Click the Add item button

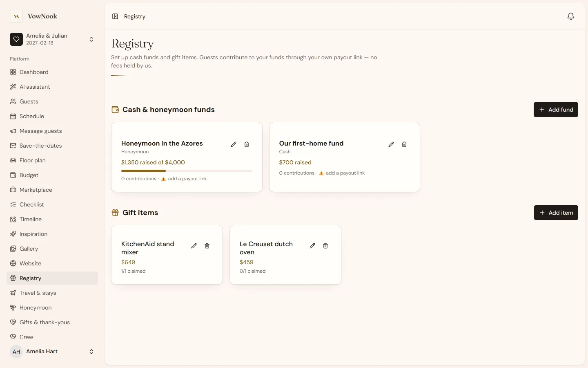click(556, 213)
